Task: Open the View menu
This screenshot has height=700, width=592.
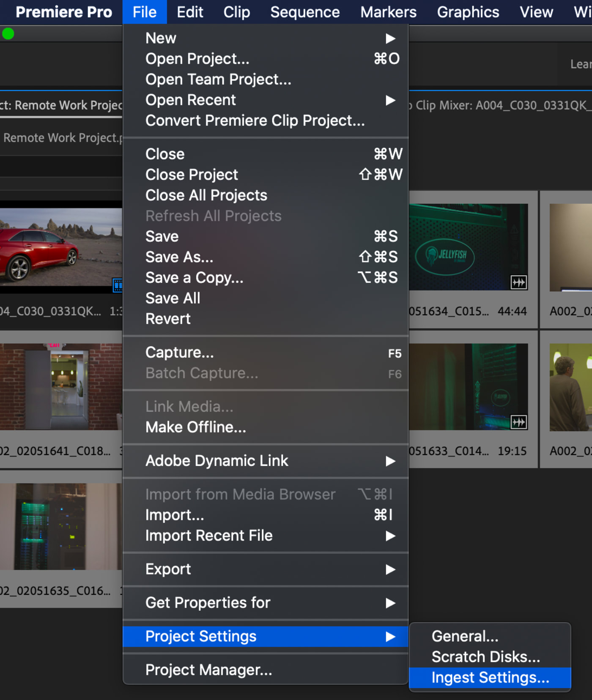Action: [536, 12]
